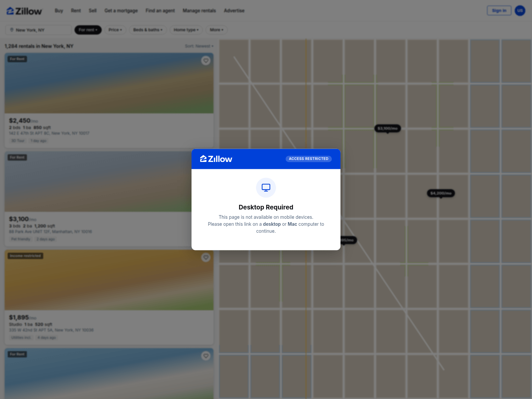Screen dimensions: 532x399
Task: Select the Sell menu item
Action: [92, 11]
